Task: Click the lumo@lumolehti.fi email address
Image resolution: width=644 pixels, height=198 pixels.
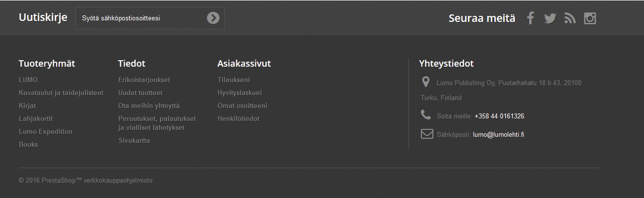Action: coord(498,134)
